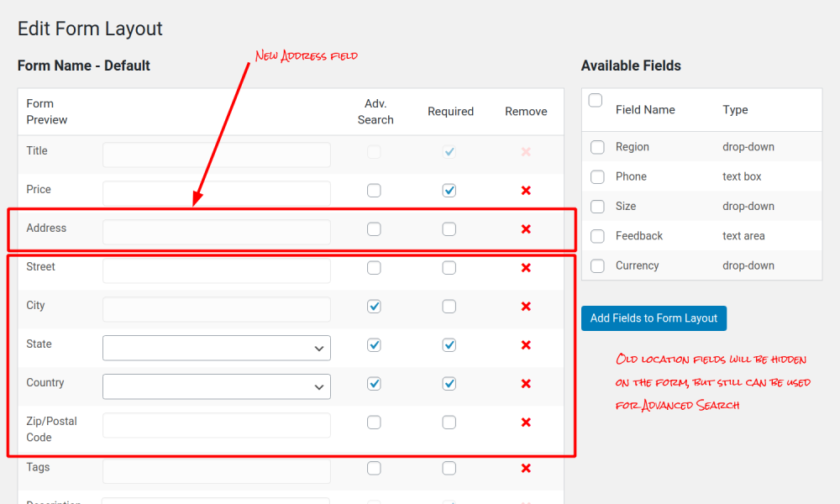Remove the Tags field
The height and width of the screenshot is (504, 840).
pos(526,467)
